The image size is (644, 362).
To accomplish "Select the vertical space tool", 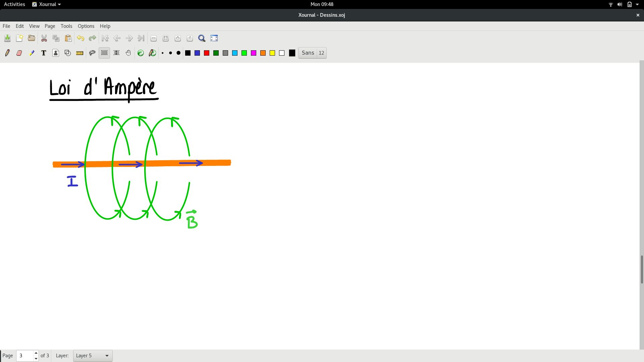I will (x=116, y=53).
